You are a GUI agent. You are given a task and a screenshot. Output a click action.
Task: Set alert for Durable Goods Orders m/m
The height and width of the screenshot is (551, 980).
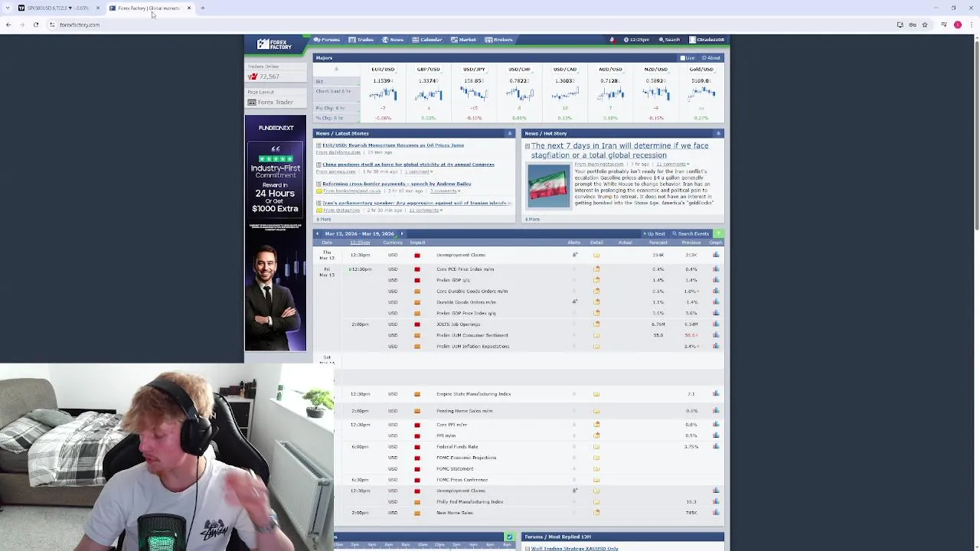(x=574, y=302)
